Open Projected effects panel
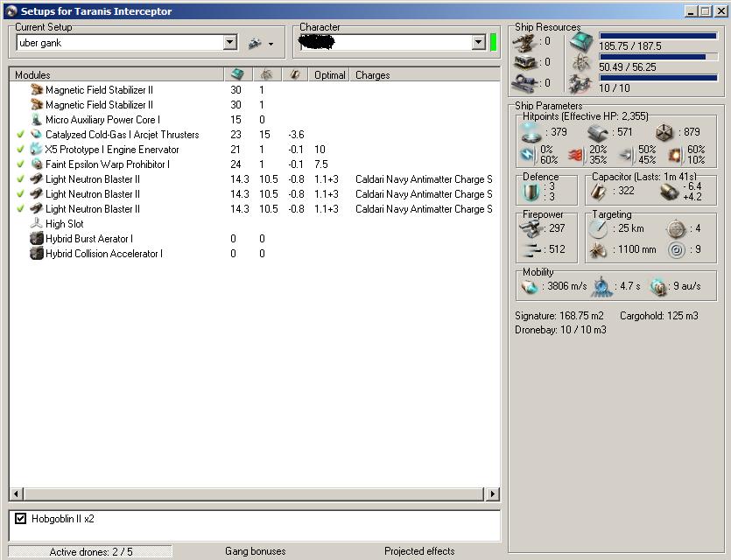 419,551
